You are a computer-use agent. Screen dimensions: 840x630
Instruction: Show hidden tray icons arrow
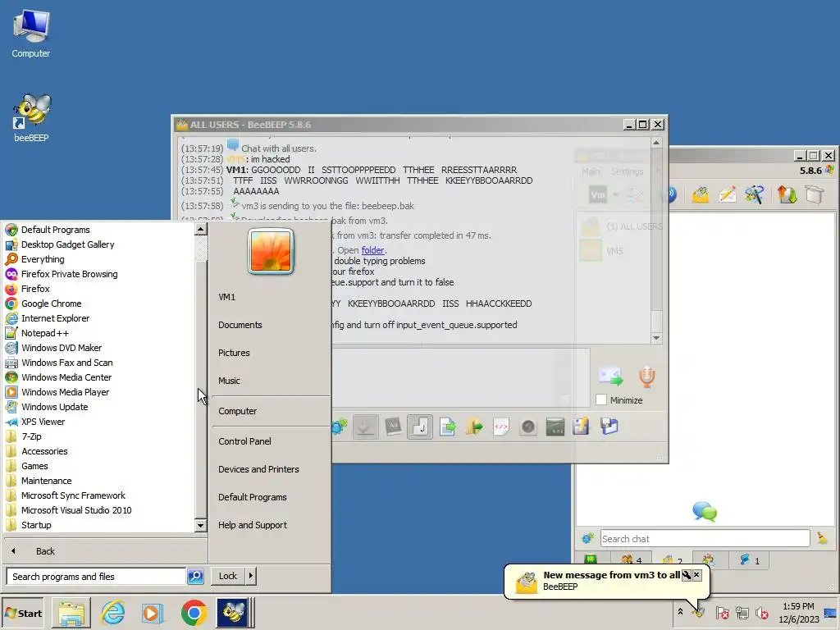tap(680, 612)
